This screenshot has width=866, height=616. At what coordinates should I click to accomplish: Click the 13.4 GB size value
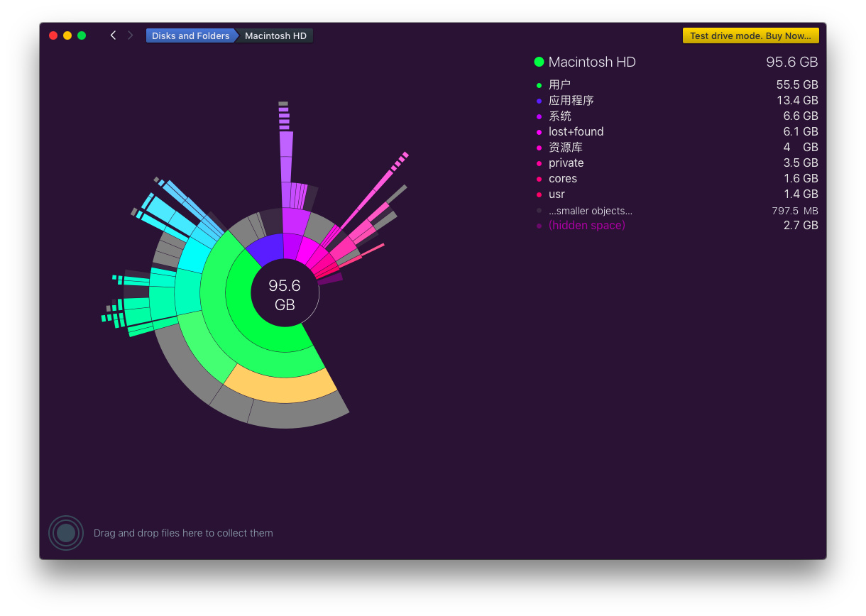coord(797,100)
